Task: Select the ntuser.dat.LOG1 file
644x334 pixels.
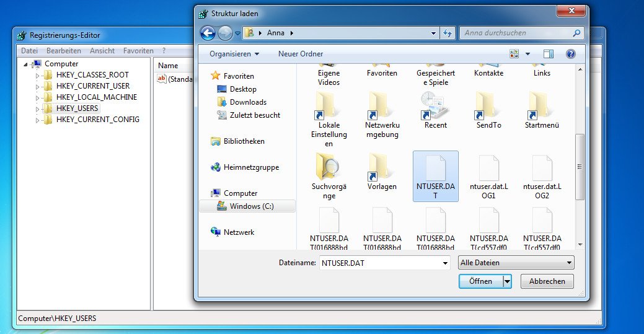Action: (x=488, y=169)
